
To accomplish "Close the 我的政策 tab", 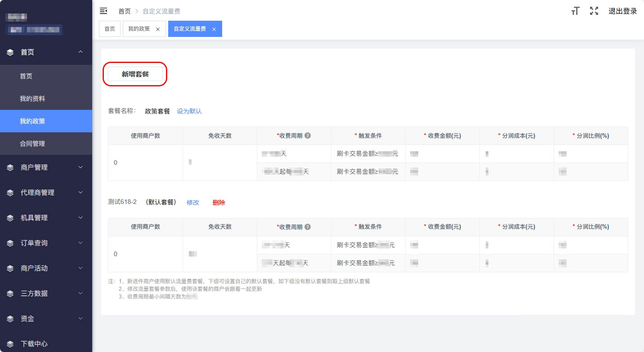I will click(158, 29).
